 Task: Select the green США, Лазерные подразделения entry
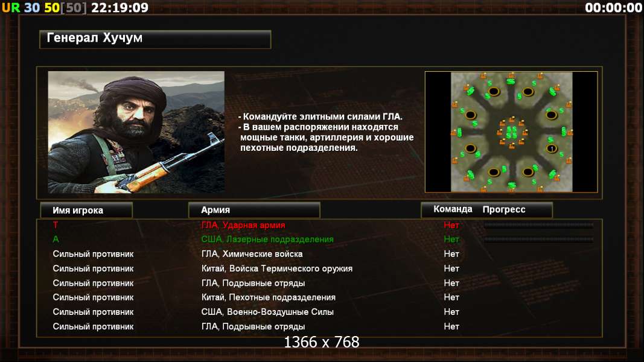pos(267,240)
